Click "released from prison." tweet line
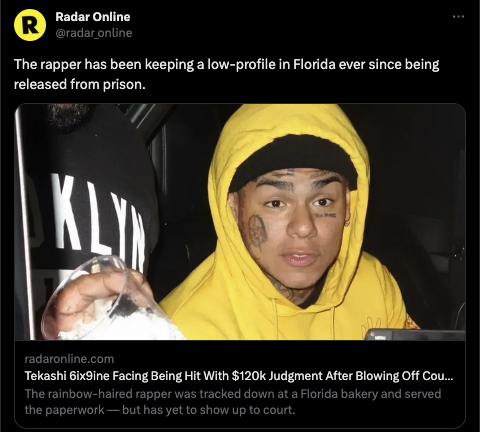Viewport: 480px width, 432px height. pyautogui.click(x=80, y=84)
